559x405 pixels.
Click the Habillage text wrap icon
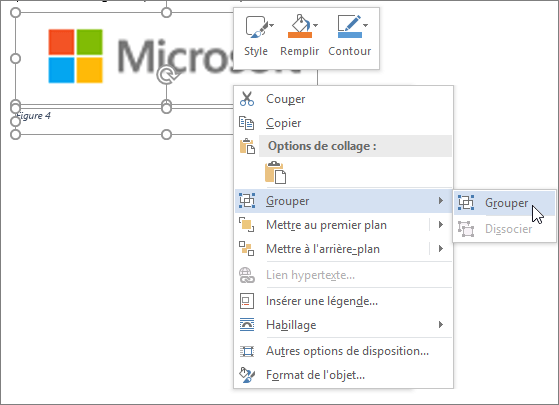click(x=247, y=325)
